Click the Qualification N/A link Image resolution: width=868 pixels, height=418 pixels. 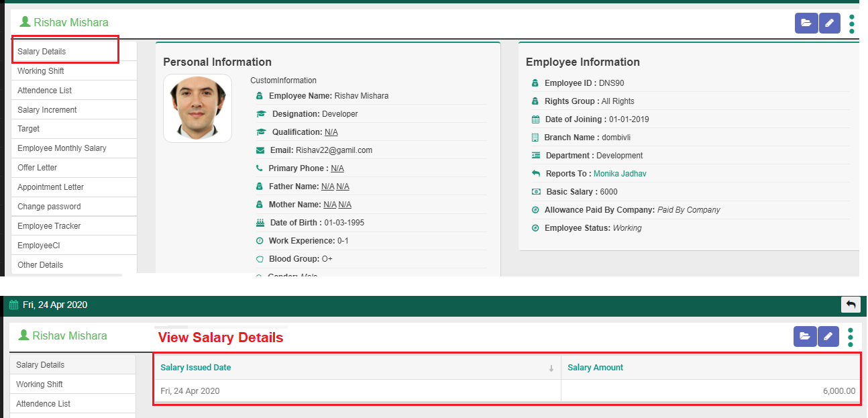(331, 132)
